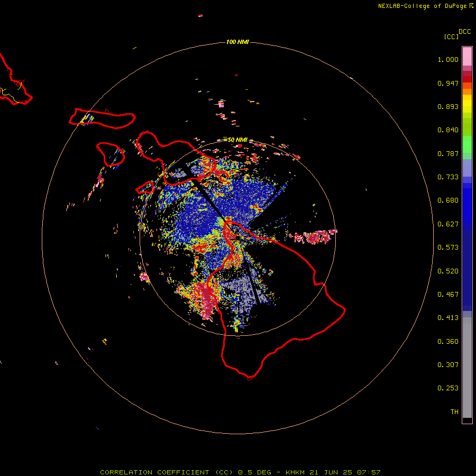Click the 0.573 color scale value
The width and height of the screenshot is (476, 476).
[448, 248]
